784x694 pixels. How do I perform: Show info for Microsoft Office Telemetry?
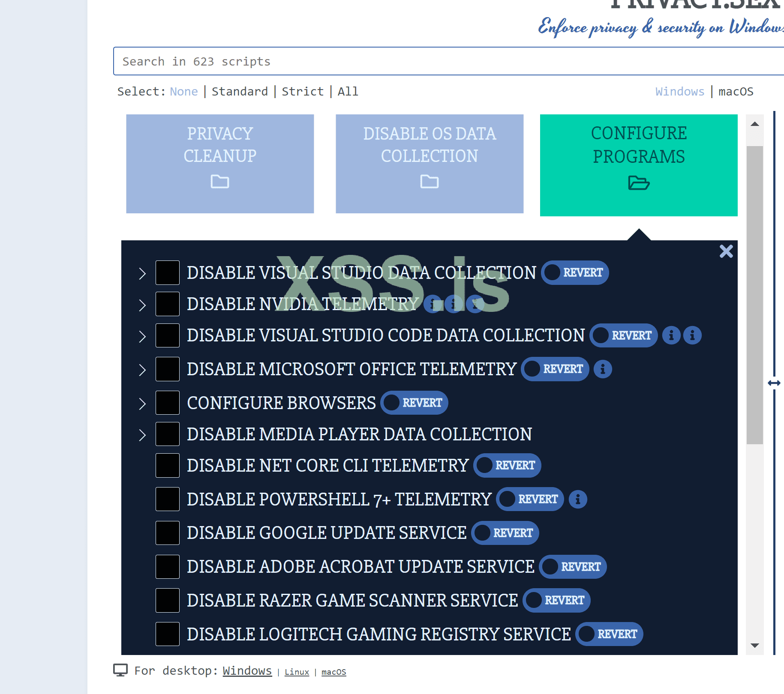pos(603,369)
